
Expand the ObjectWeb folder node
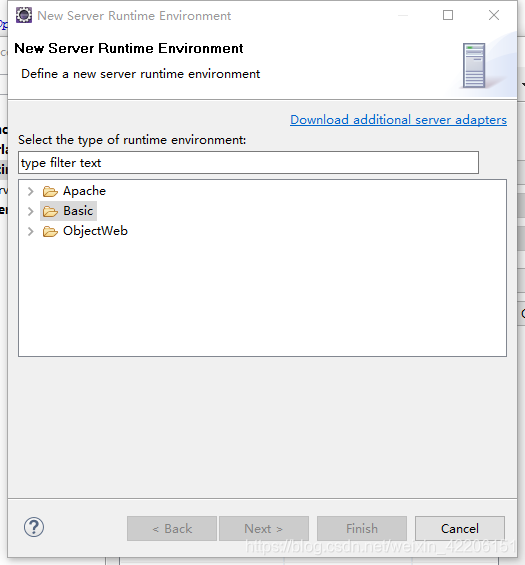click(x=31, y=231)
